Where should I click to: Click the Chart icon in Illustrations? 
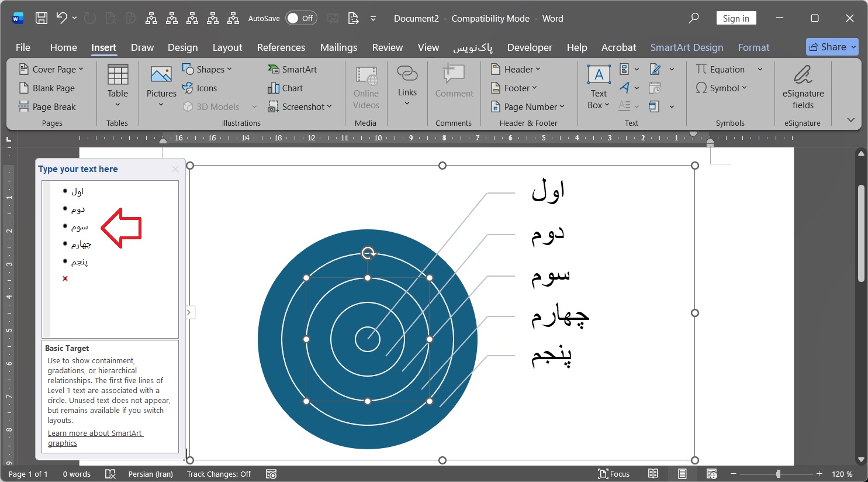click(x=285, y=88)
